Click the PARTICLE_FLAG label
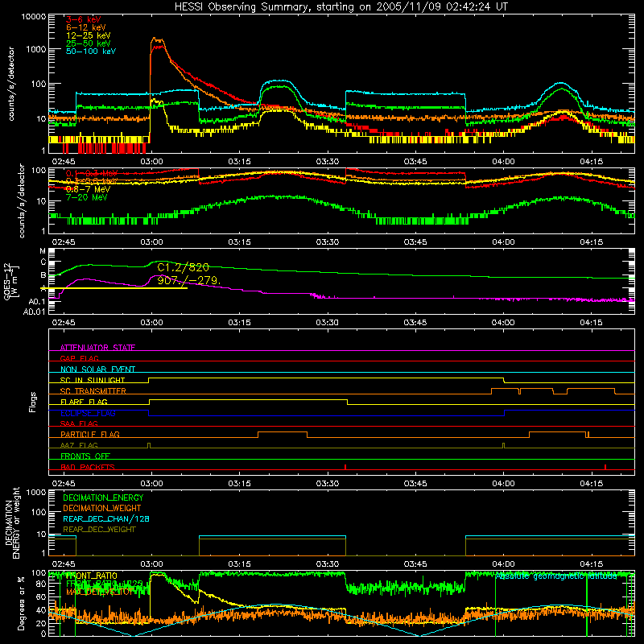Screen dimensions: 644x644 90,434
